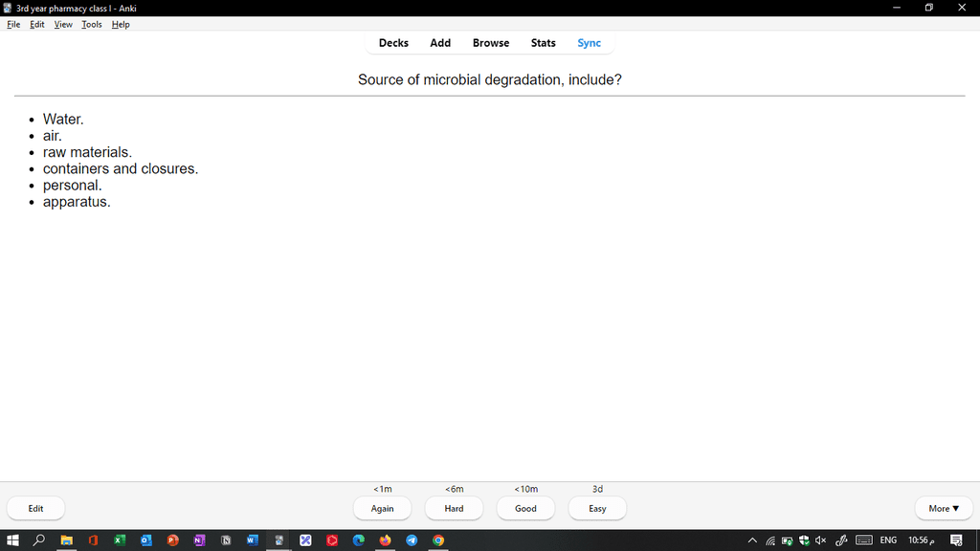
Task: Open Outlook from the taskbar
Action: (146, 540)
